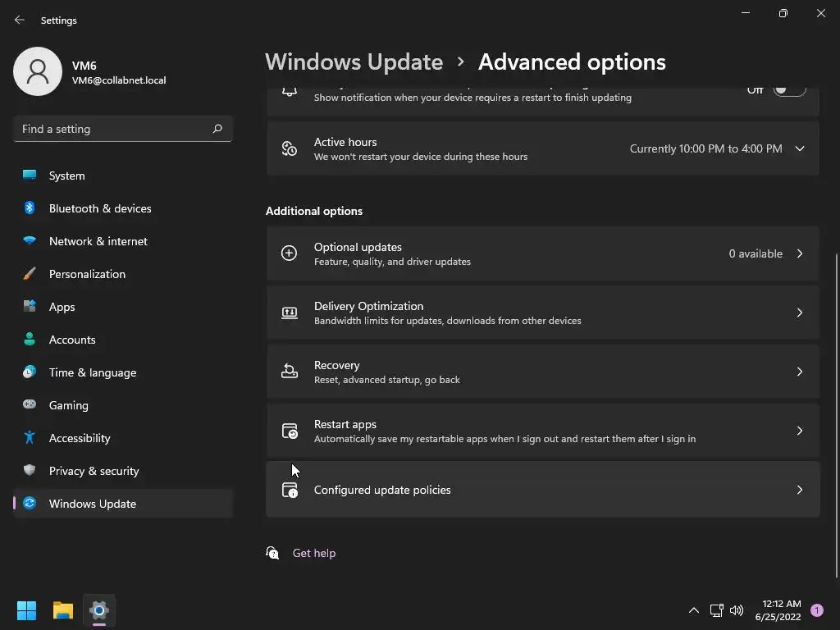Navigate back to Windows Update breadcrumb
Image resolution: width=840 pixels, height=630 pixels.
coord(354,62)
